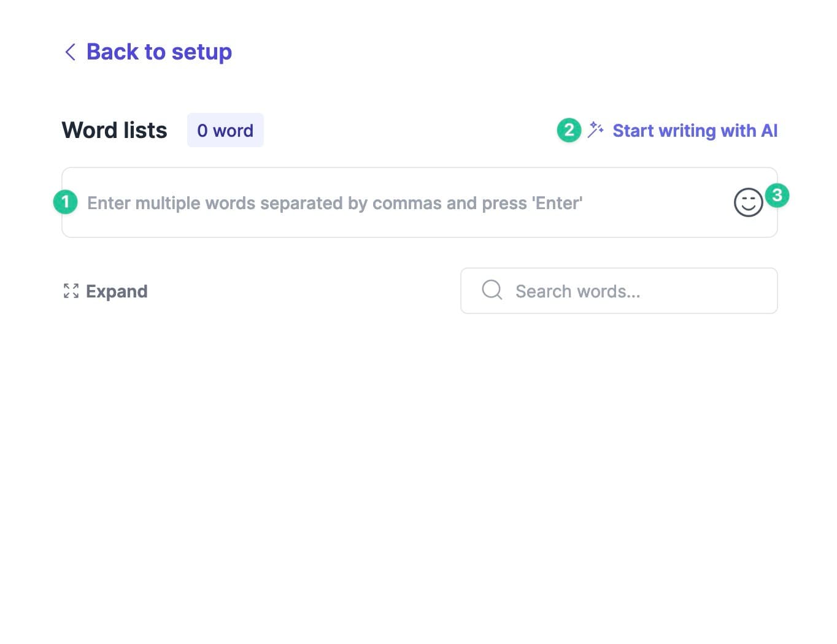Click the '0 word' count badge
The width and height of the screenshot is (837, 644).
[x=225, y=130]
